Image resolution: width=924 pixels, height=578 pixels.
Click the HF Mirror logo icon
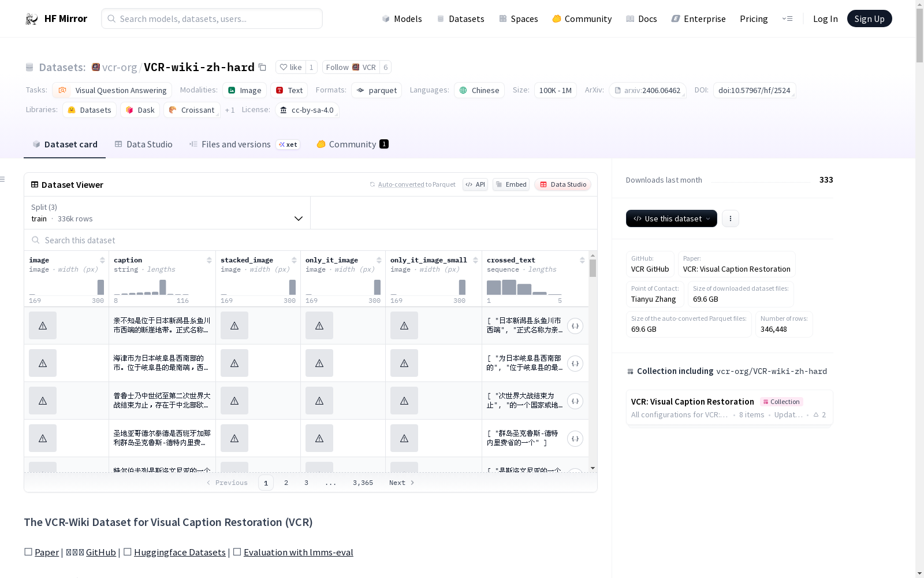pyautogui.click(x=32, y=19)
